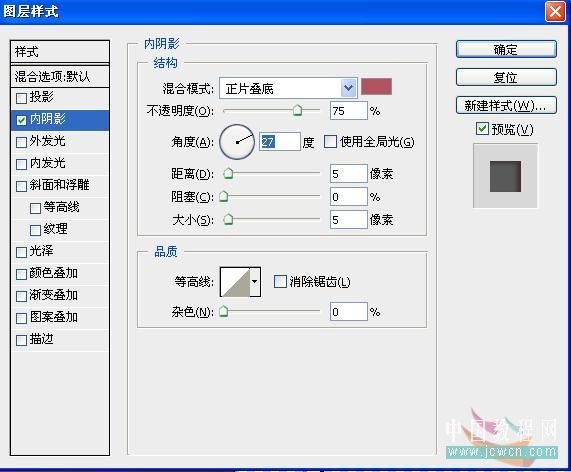Image resolution: width=571 pixels, height=472 pixels.
Task: Tick the 等高线 sub-option checkbox in the styles list
Action: 35,208
